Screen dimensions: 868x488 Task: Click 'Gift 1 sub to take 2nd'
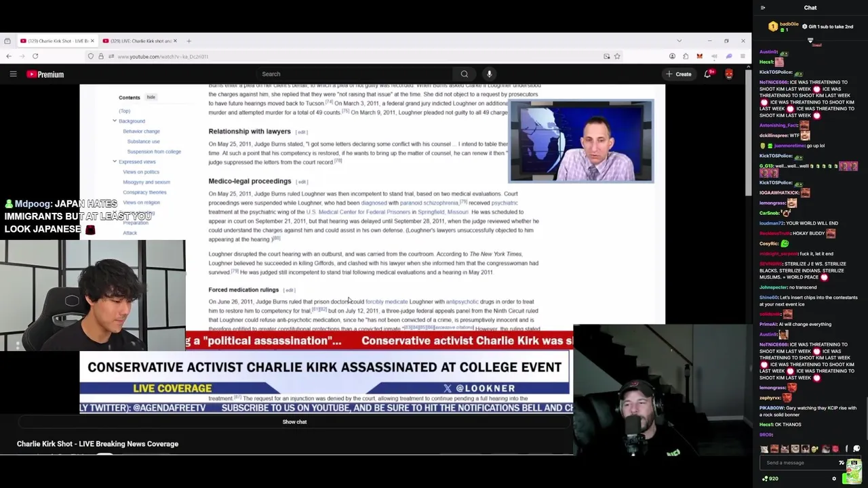coord(827,26)
